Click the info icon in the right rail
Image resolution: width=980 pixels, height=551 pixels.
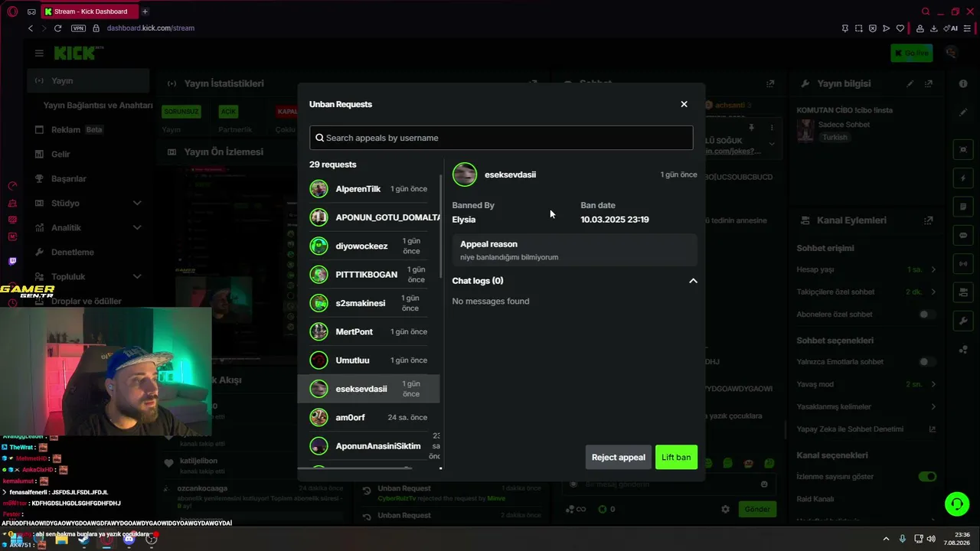963,83
